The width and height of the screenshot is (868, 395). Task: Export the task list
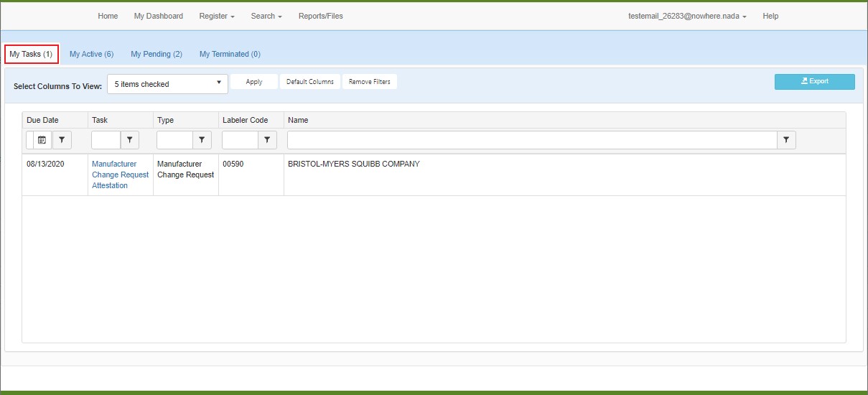[815, 82]
